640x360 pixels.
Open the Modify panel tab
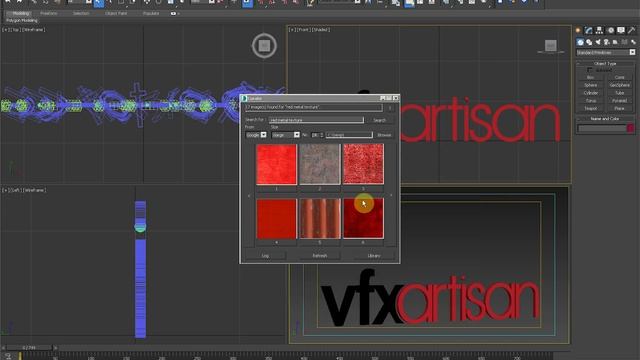click(x=589, y=30)
